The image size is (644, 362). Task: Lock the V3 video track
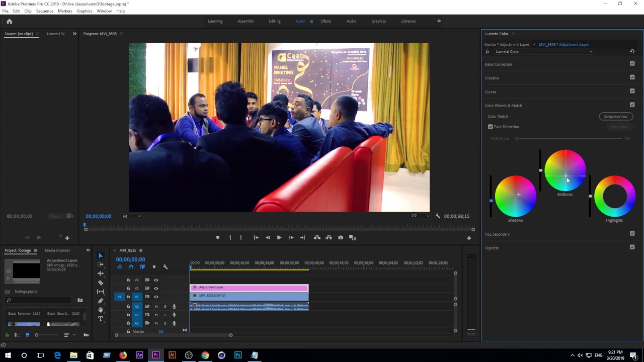128,280
